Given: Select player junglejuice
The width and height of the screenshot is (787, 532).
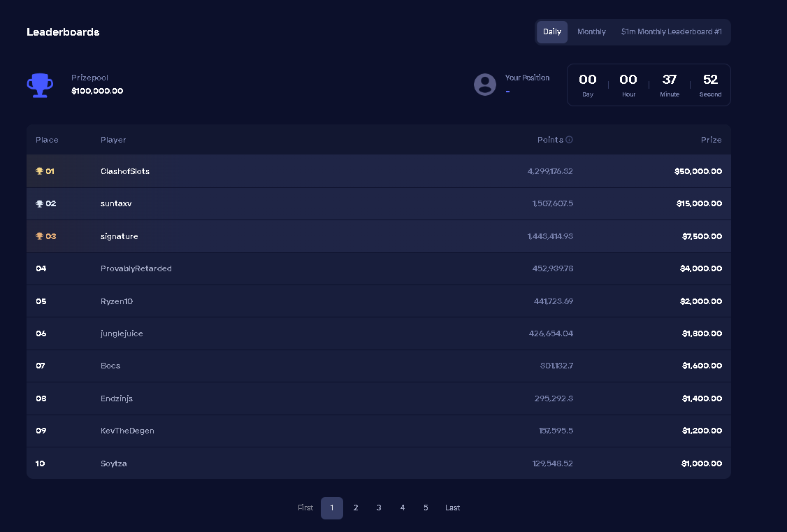Looking at the screenshot, I should point(122,333).
